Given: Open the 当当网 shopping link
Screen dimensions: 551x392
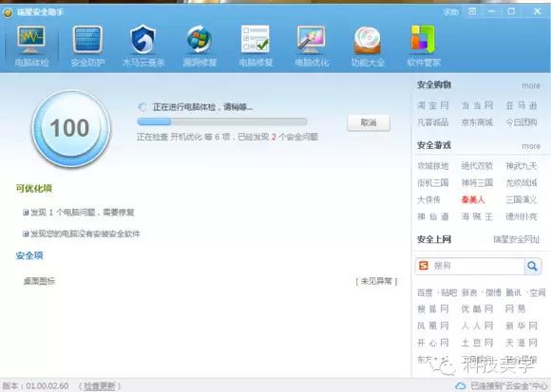Looking at the screenshot, I should point(477,105).
